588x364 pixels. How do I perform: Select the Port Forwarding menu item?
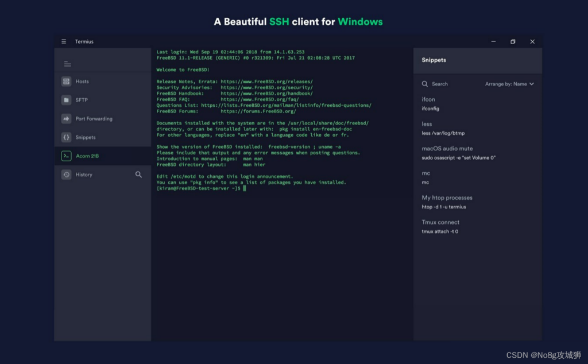tap(94, 119)
